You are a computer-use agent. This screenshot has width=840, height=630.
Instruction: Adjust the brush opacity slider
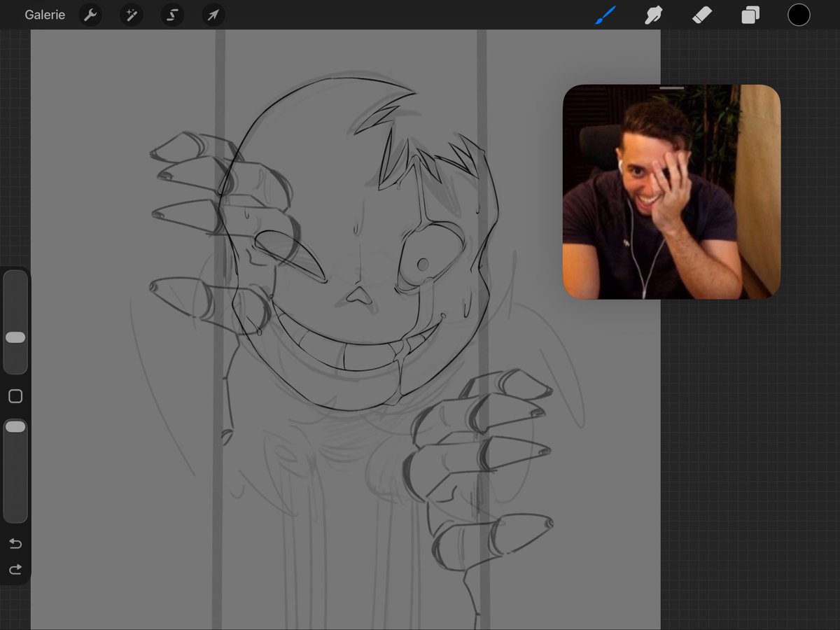[15, 470]
